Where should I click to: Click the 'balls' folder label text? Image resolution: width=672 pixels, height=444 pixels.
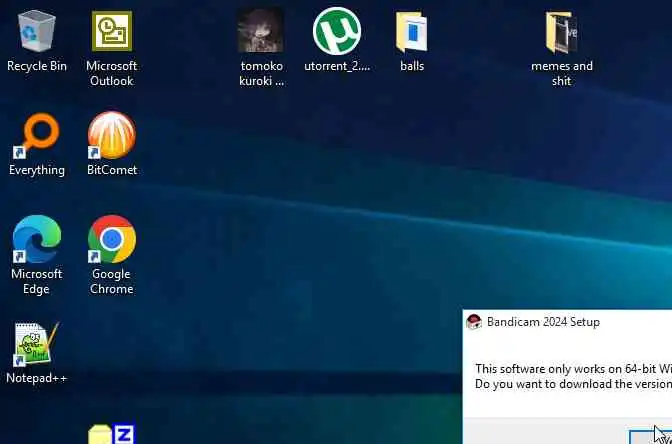[x=412, y=66]
